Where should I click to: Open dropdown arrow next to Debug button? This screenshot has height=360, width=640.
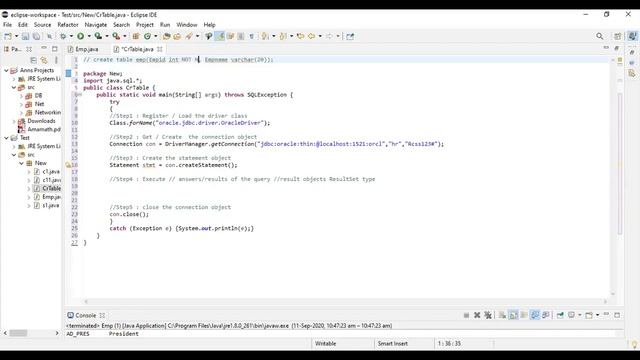71,36
